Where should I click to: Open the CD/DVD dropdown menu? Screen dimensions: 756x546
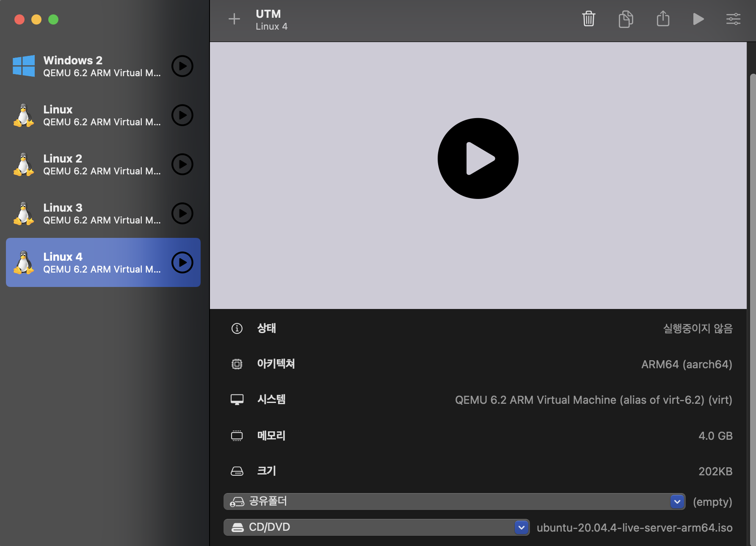pyautogui.click(x=376, y=527)
